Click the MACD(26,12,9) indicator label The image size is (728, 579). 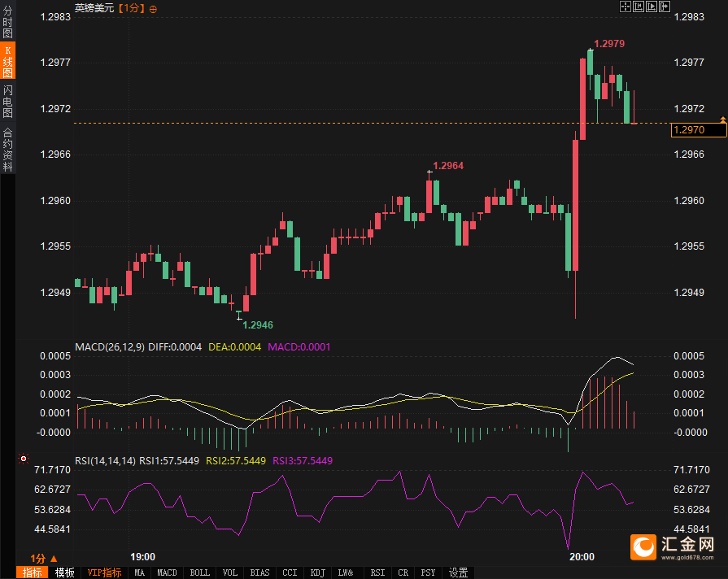pos(110,347)
